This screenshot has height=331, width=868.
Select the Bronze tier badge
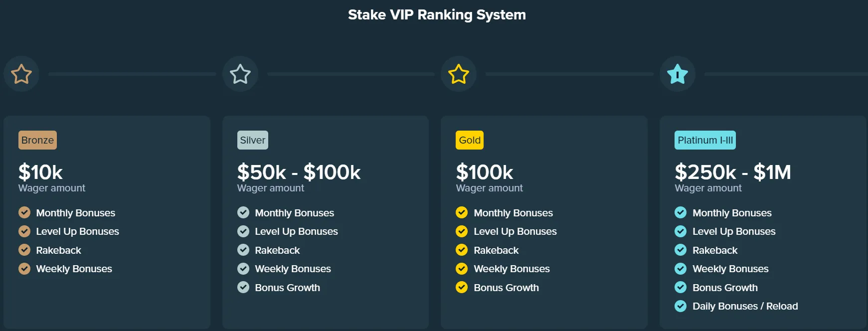37,140
